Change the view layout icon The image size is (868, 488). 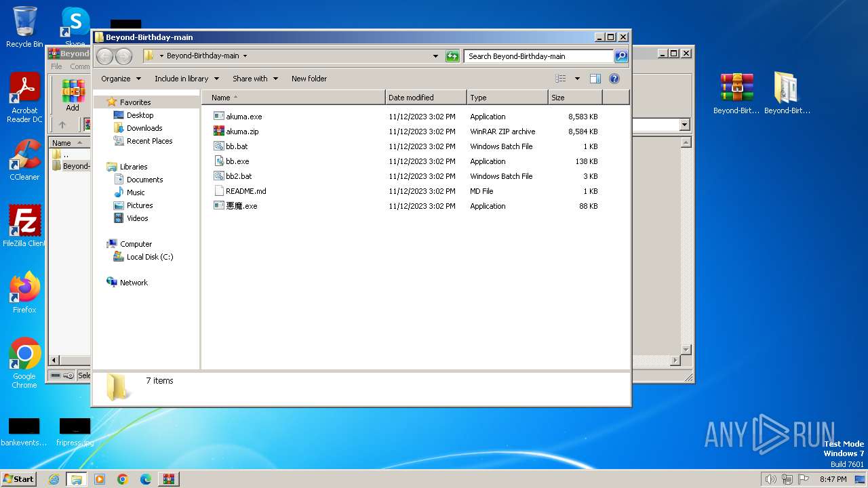click(x=560, y=79)
